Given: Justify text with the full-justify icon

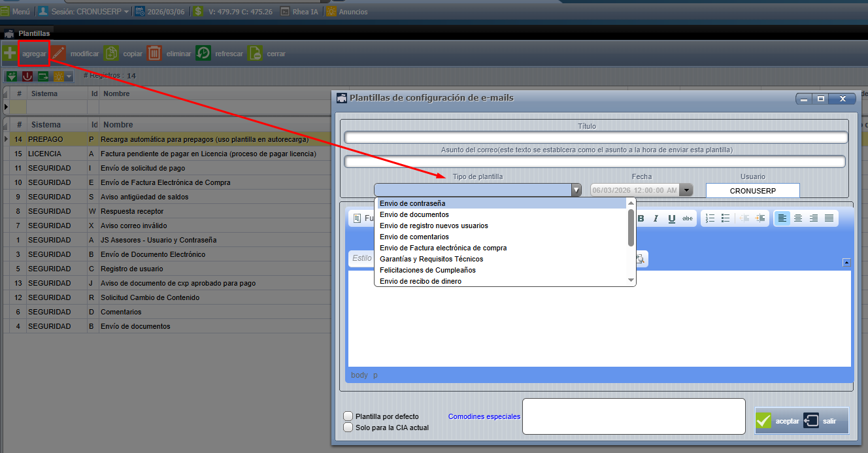Looking at the screenshot, I should click(829, 218).
